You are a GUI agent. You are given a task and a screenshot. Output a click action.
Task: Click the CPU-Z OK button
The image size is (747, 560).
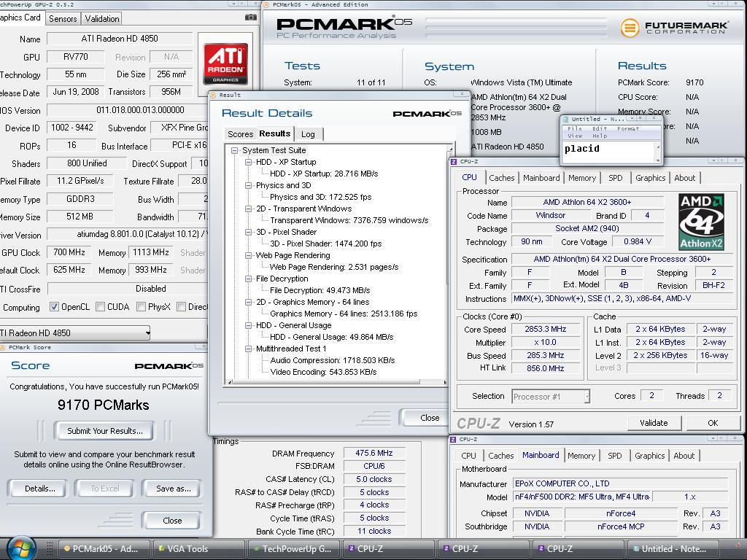tap(713, 423)
